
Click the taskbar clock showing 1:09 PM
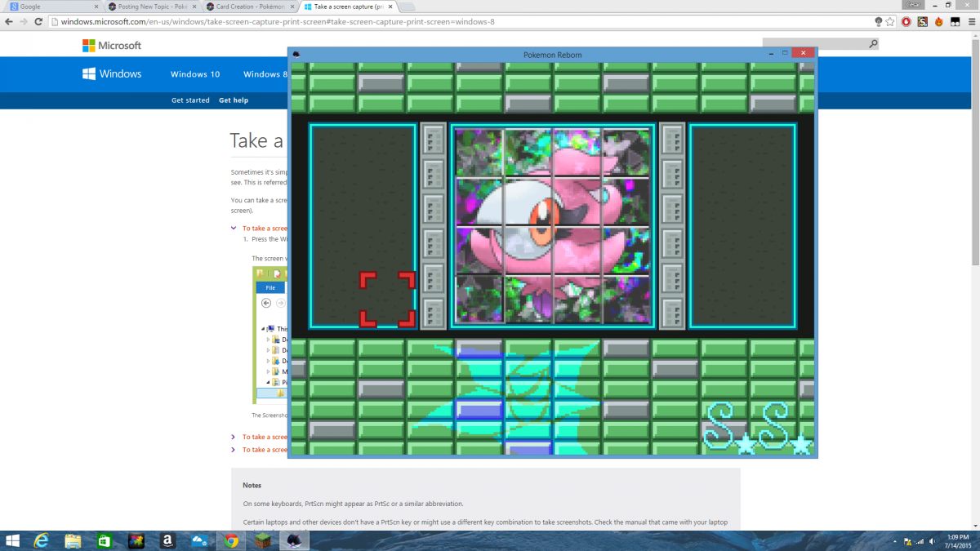pyautogui.click(x=957, y=540)
